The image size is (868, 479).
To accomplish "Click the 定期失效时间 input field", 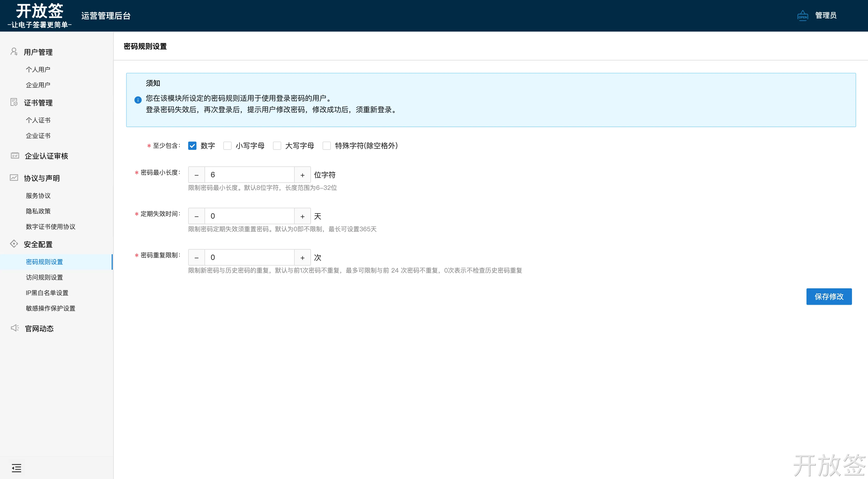I will [x=249, y=216].
